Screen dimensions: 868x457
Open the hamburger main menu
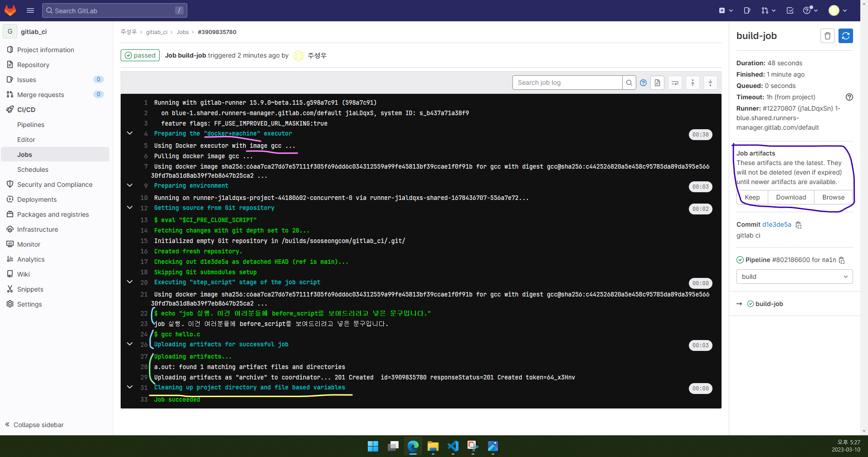30,10
